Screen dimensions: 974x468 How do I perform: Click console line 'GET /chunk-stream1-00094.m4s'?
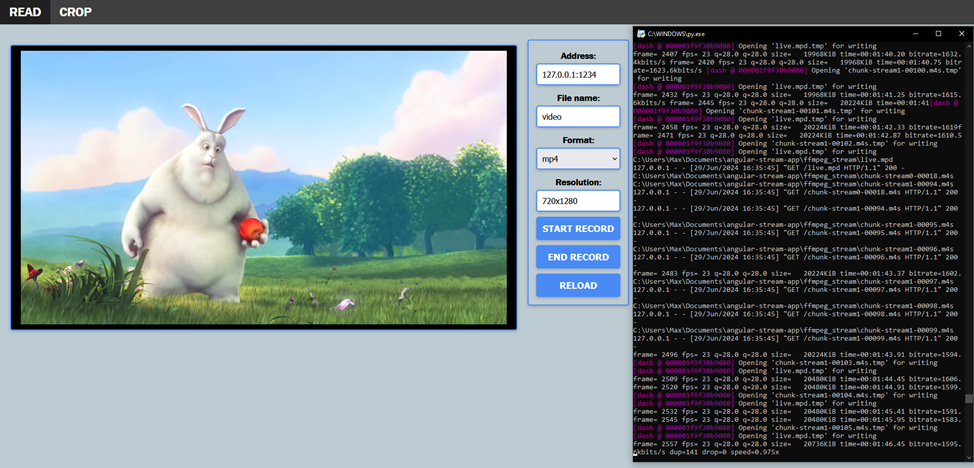[x=798, y=208]
